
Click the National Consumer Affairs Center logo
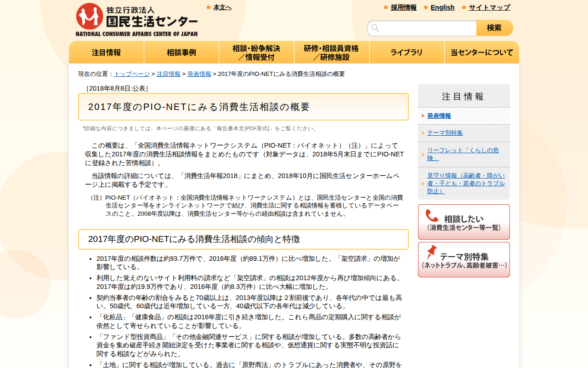(x=136, y=20)
